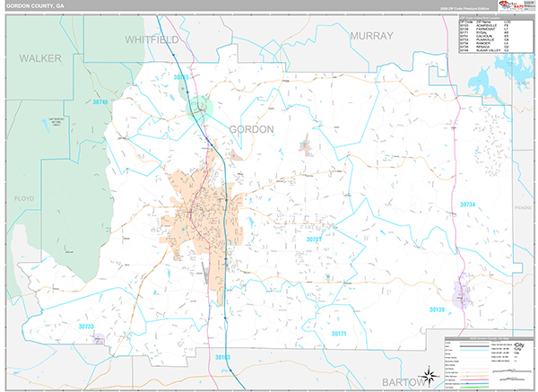Click the ZIP code 30701 label

coord(314,240)
